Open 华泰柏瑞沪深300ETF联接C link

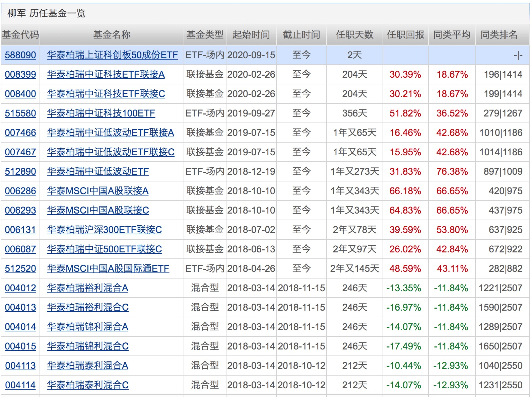[105, 230]
